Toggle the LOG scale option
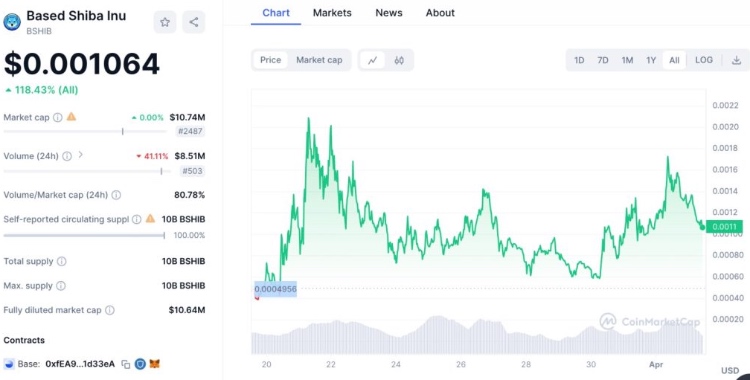Screen dimensions: 750x380 click(x=704, y=60)
